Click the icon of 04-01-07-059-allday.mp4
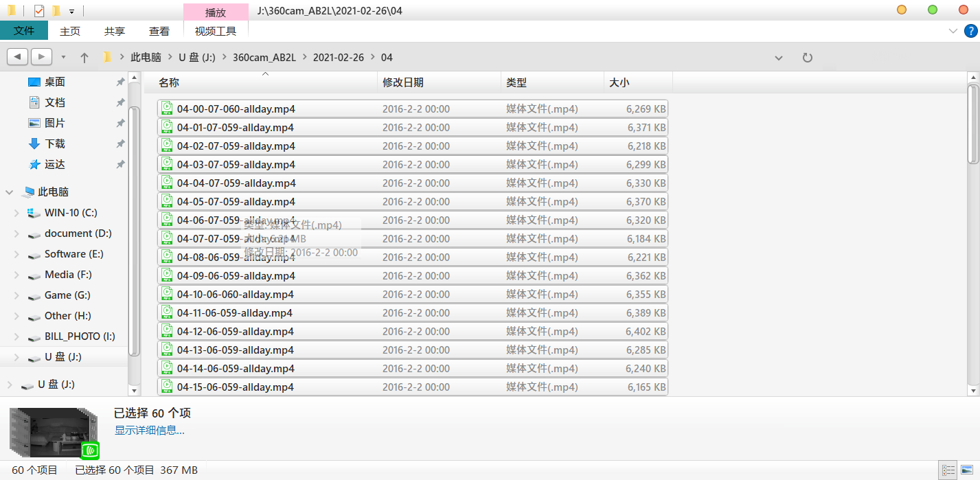Image resolution: width=980 pixels, height=480 pixels. pos(167,127)
